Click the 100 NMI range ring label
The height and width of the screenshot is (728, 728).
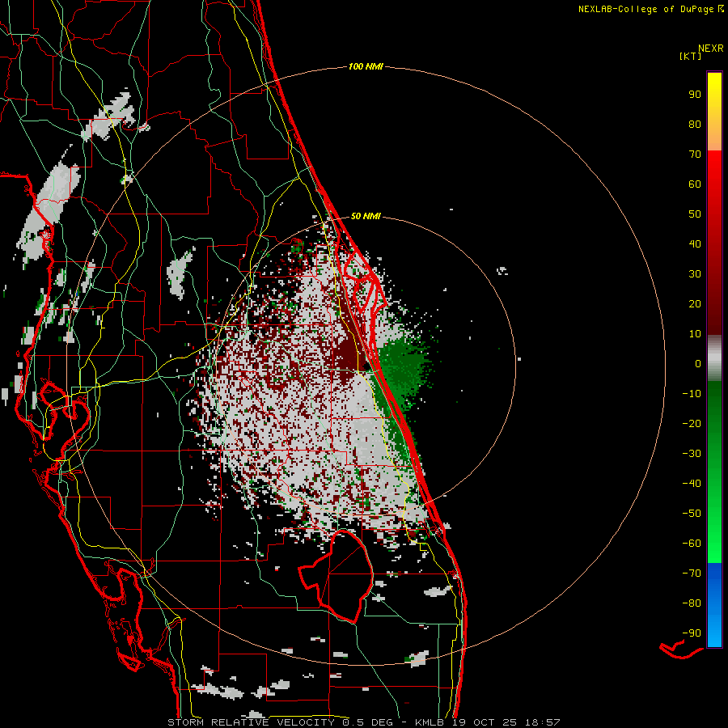pyautogui.click(x=366, y=66)
